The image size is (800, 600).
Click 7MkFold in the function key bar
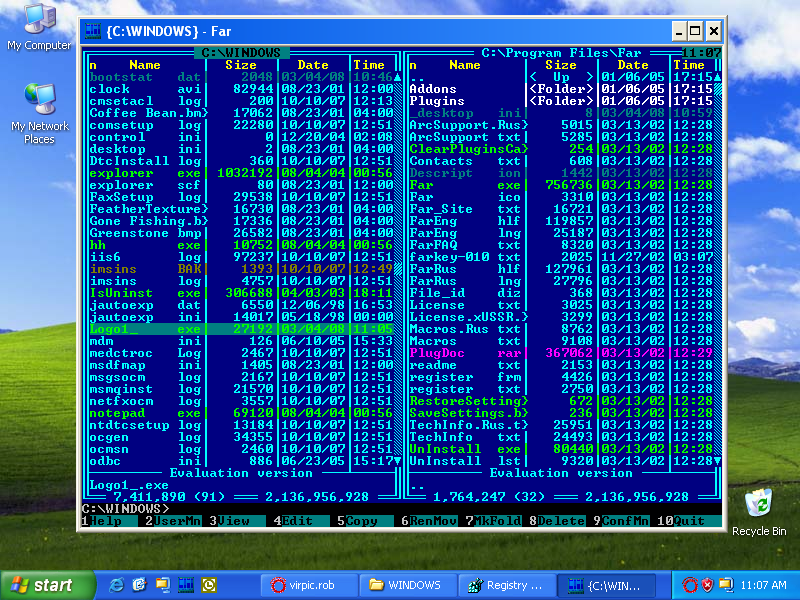[x=494, y=521]
